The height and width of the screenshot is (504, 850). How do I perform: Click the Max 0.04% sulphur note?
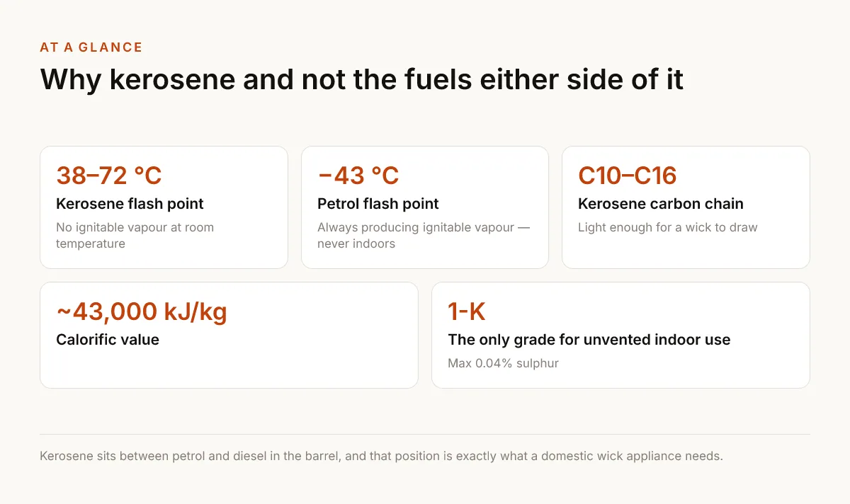pyautogui.click(x=504, y=364)
